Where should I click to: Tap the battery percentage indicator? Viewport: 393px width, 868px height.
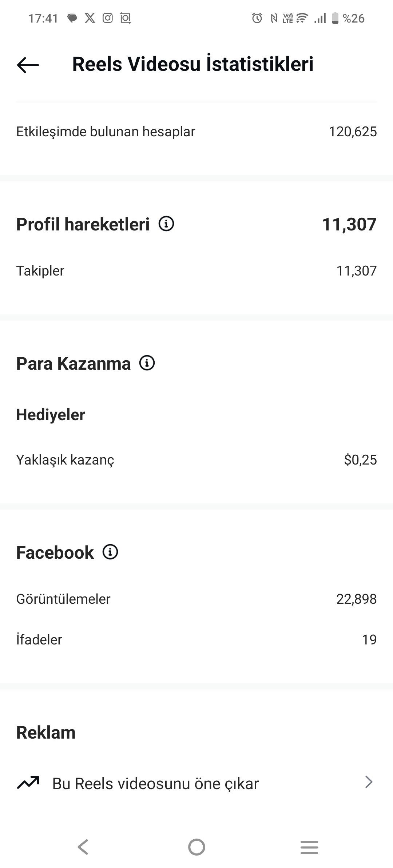[353, 18]
